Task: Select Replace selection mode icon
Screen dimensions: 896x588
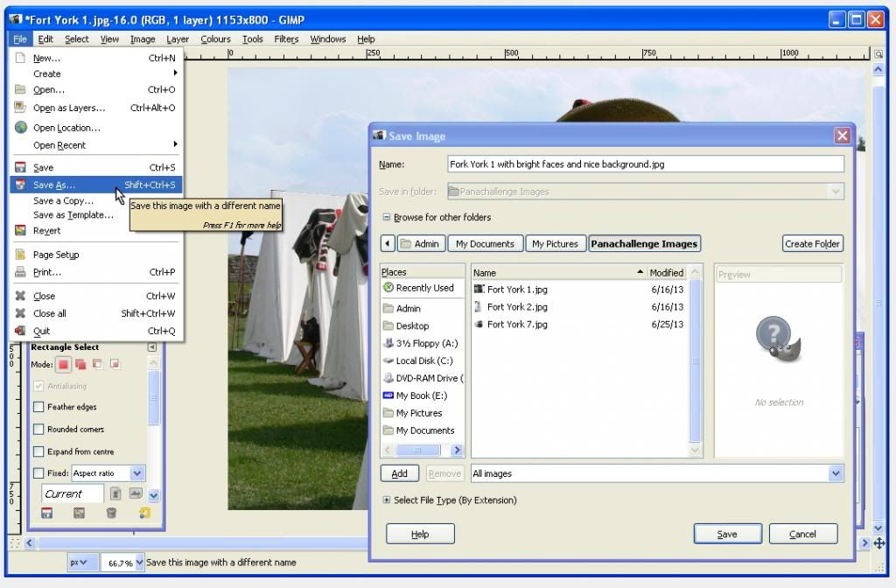Action: pos(63,364)
